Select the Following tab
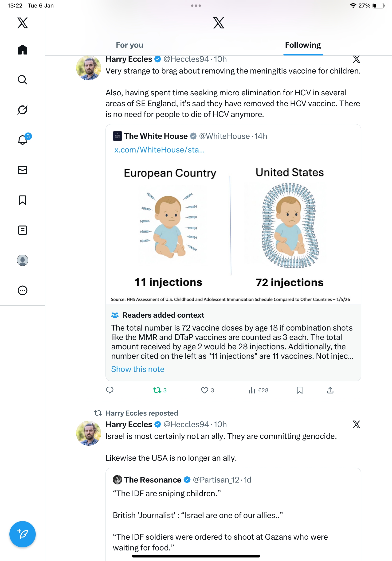Screen dimensions: 392x561 click(x=303, y=45)
